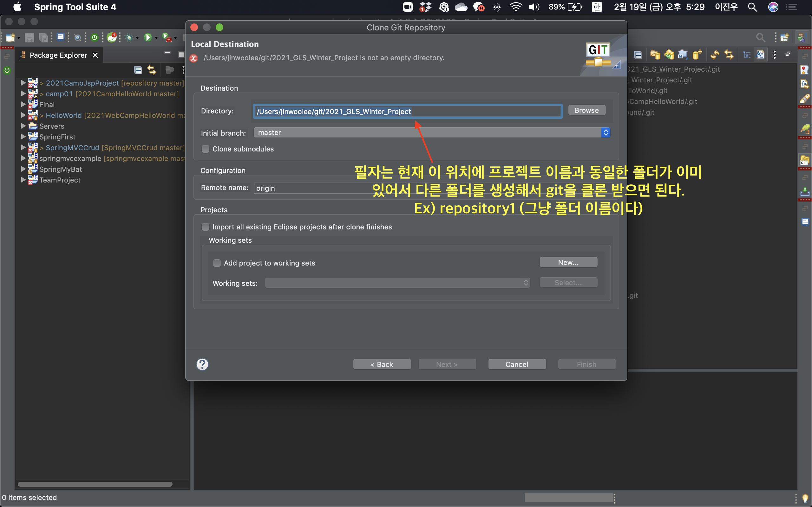Screen dimensions: 812x507
Task: Enable Clone submodules checkbox
Action: click(205, 149)
